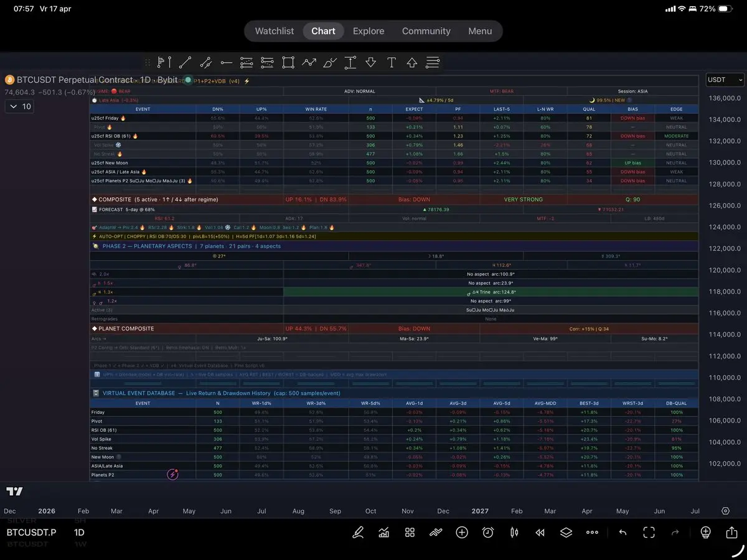Click the BTCUSDT.P symbol button
Screen dimensions: 747x560
tap(31, 533)
